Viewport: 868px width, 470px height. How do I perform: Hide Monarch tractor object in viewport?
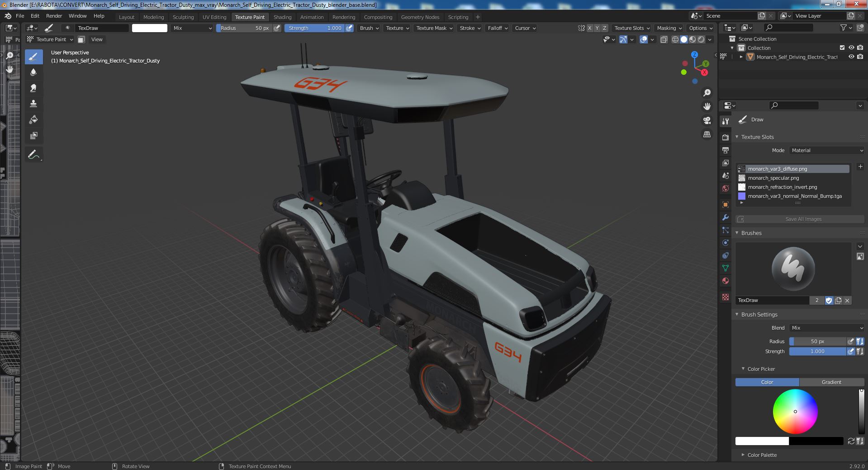[x=851, y=57]
